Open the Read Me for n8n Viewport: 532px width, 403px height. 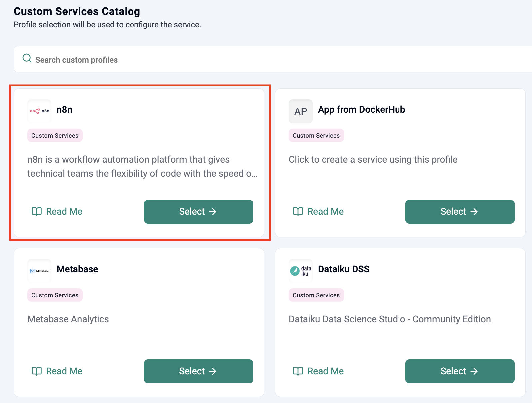[x=64, y=212]
